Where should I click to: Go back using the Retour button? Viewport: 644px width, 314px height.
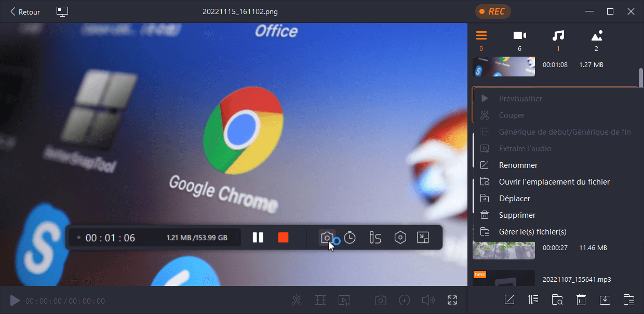tap(25, 11)
